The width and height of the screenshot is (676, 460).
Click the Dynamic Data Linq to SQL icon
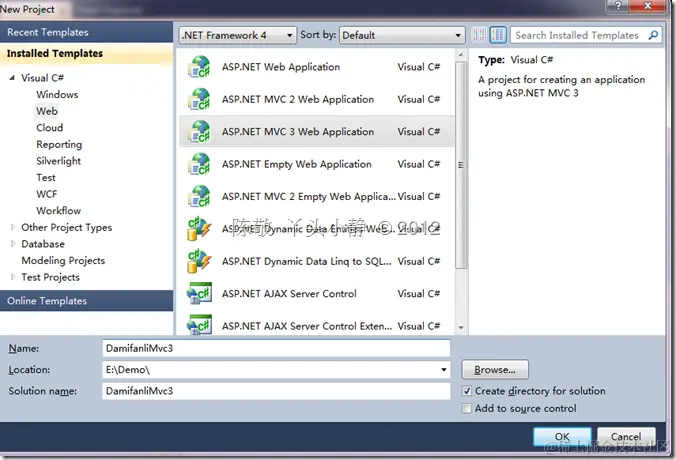(199, 261)
